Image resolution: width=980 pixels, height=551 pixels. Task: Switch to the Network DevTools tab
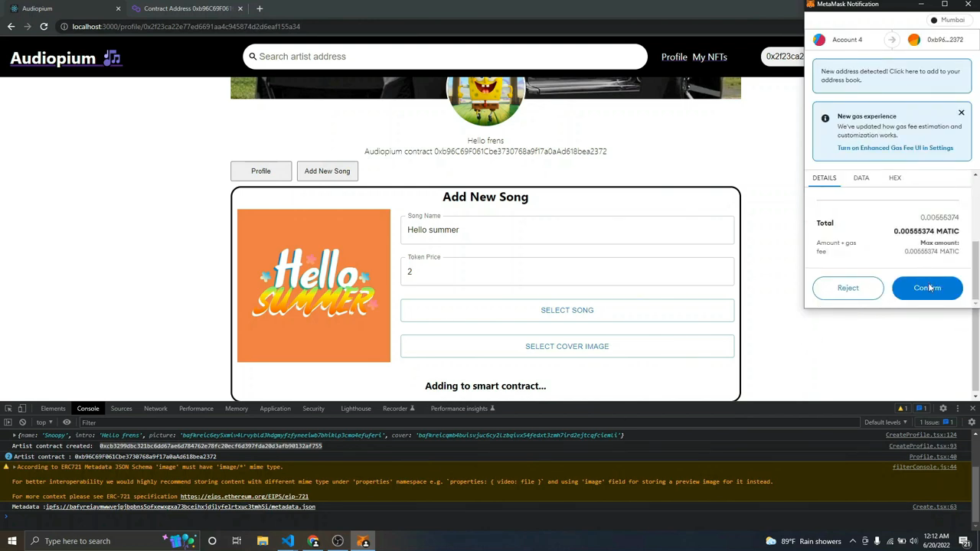(155, 409)
